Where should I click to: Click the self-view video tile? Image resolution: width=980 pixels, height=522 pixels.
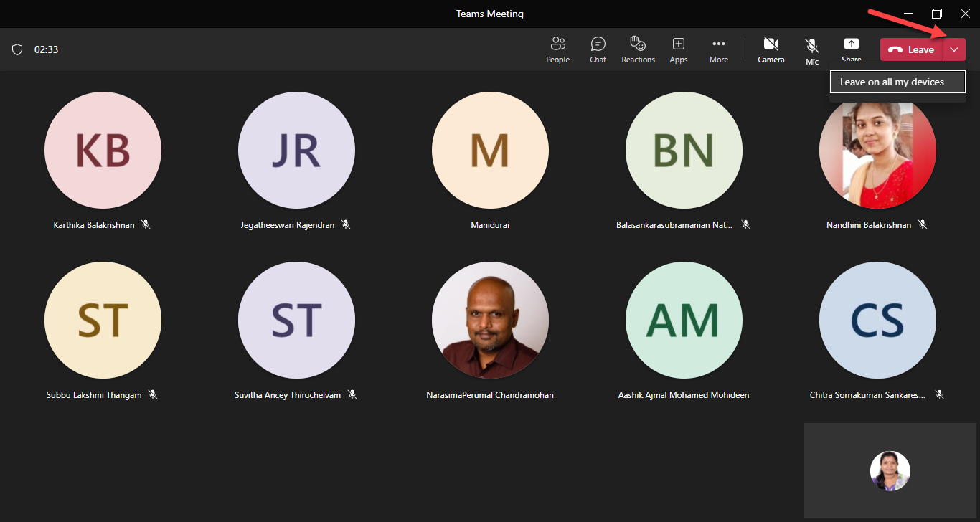click(890, 470)
